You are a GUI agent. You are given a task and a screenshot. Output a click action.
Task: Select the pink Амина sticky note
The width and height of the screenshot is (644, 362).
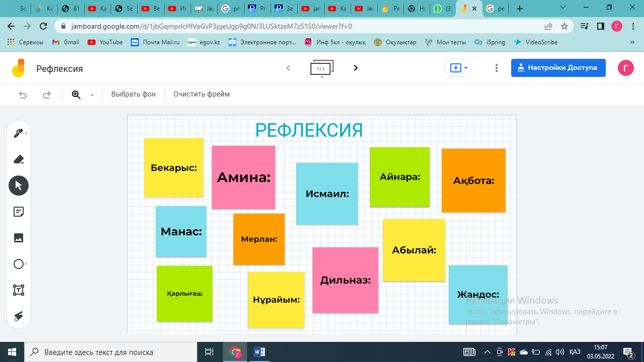[244, 177]
